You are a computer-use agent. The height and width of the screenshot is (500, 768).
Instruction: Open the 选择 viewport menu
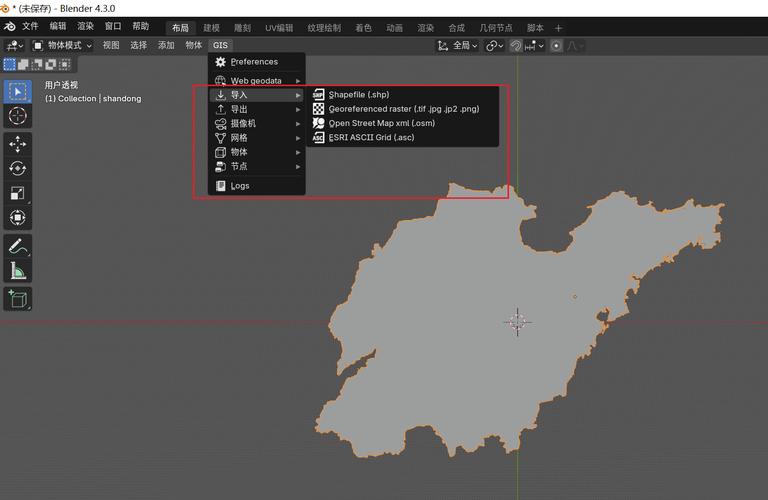coord(139,46)
